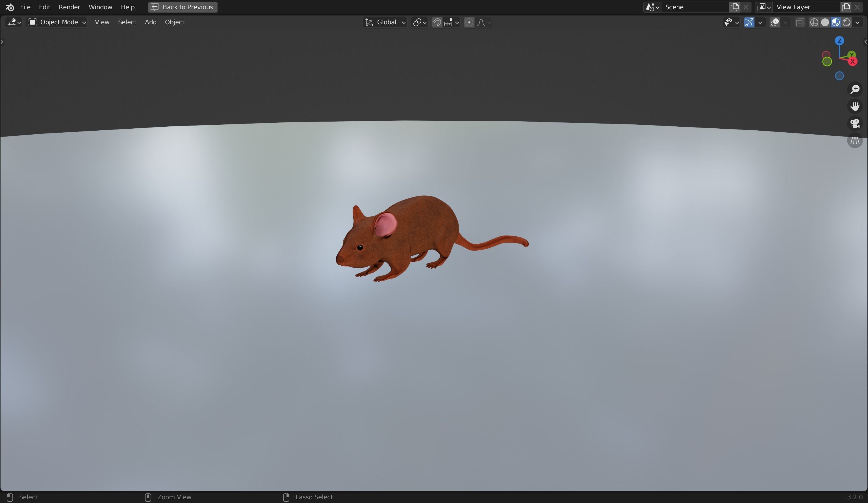Click the Select hint in status bar
Viewport: 868px width, 503px height.
pos(28,497)
